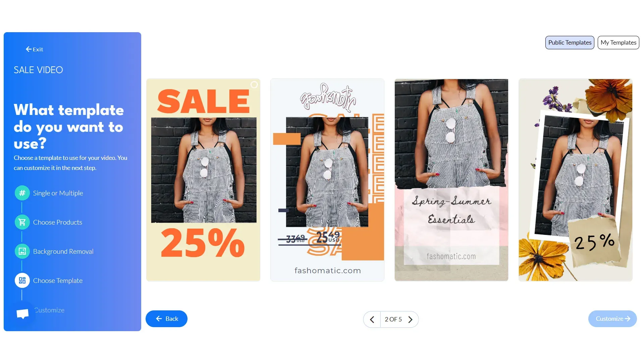Choose the floral 25% collage template
This screenshot has height=362, width=644.
pyautogui.click(x=576, y=180)
